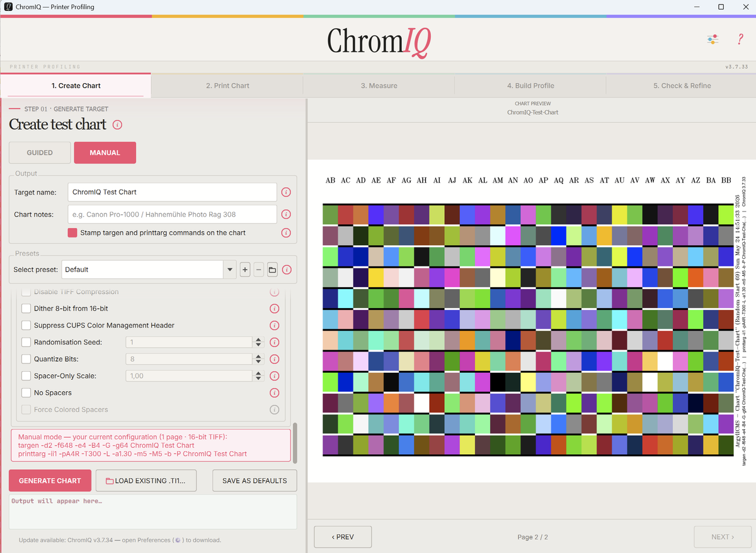
Task: Switch to the 5. Check & Refine tab
Action: tap(682, 86)
